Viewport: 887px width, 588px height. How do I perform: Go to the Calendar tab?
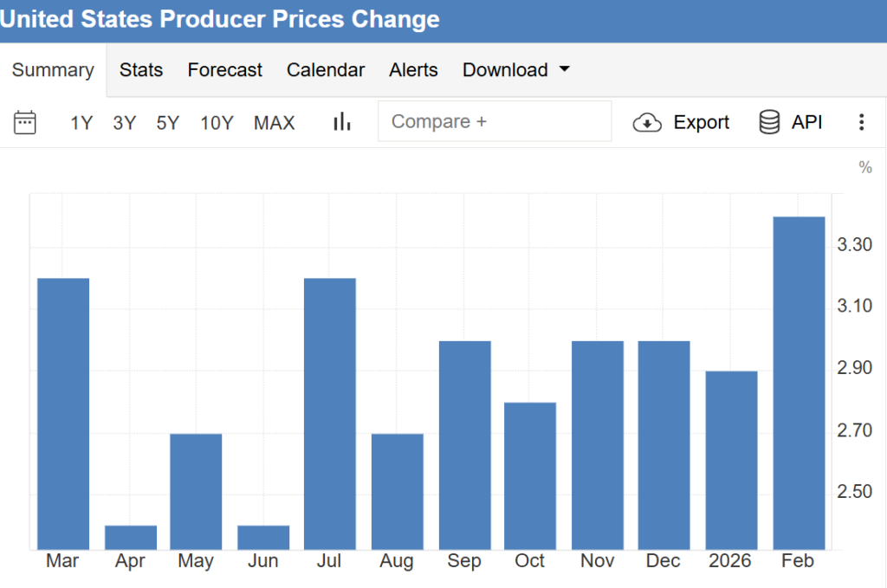(x=326, y=70)
